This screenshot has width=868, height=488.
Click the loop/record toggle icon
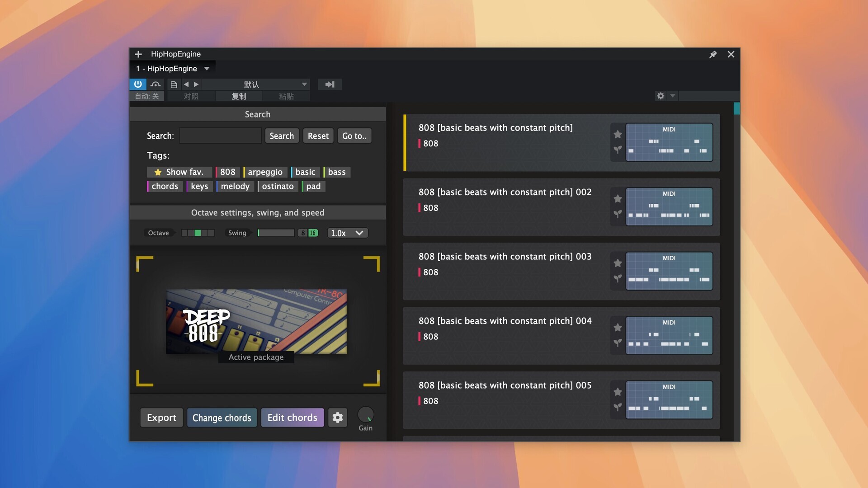(156, 84)
